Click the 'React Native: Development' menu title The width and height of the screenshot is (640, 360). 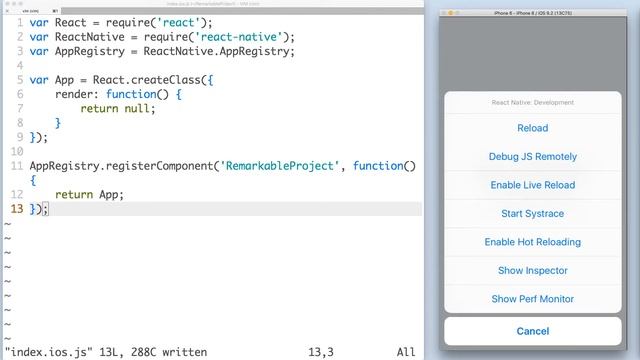coord(533,102)
